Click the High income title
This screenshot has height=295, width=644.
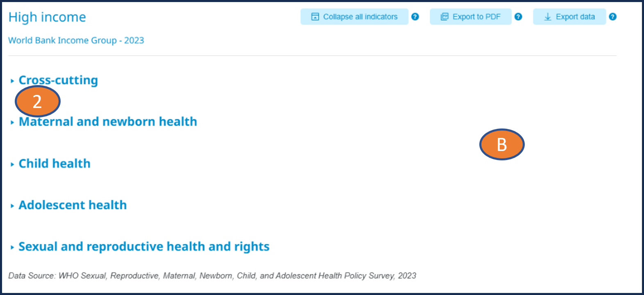click(x=47, y=17)
